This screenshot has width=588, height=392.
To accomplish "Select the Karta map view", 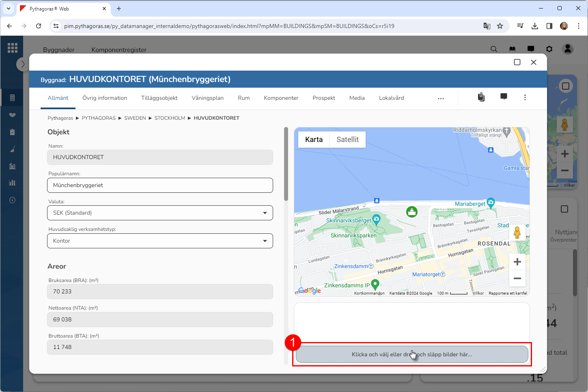I will pyautogui.click(x=314, y=140).
